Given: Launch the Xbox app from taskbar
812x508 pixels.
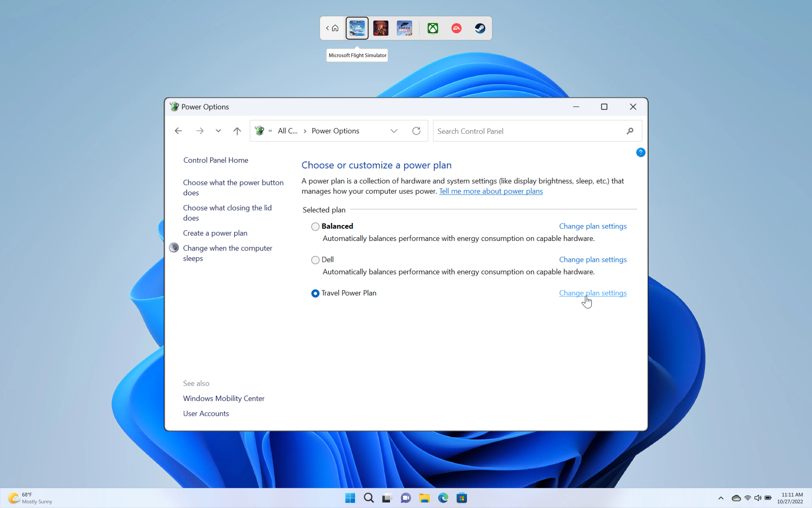Looking at the screenshot, I should tap(432, 27).
